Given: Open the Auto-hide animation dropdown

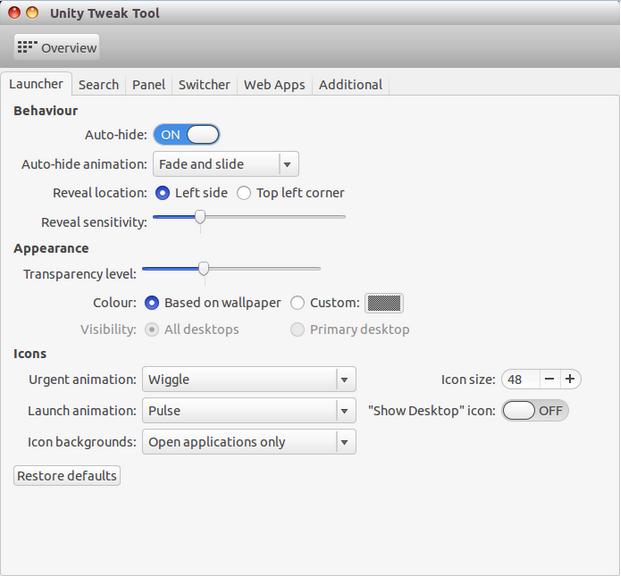Looking at the screenshot, I should [x=225, y=164].
